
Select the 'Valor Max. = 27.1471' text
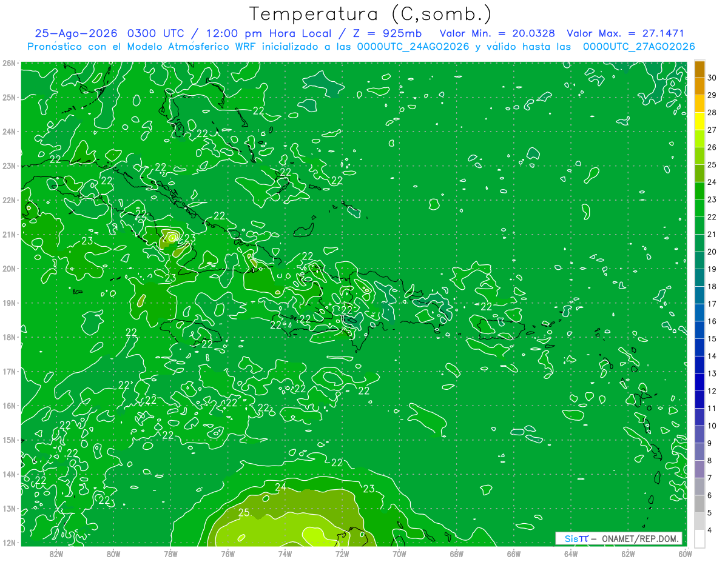coord(625,33)
